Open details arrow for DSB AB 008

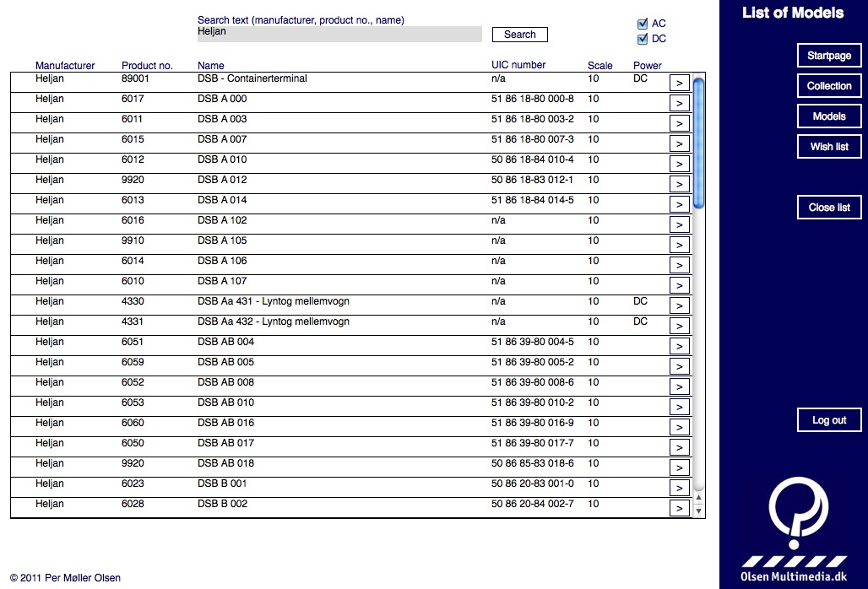click(679, 386)
